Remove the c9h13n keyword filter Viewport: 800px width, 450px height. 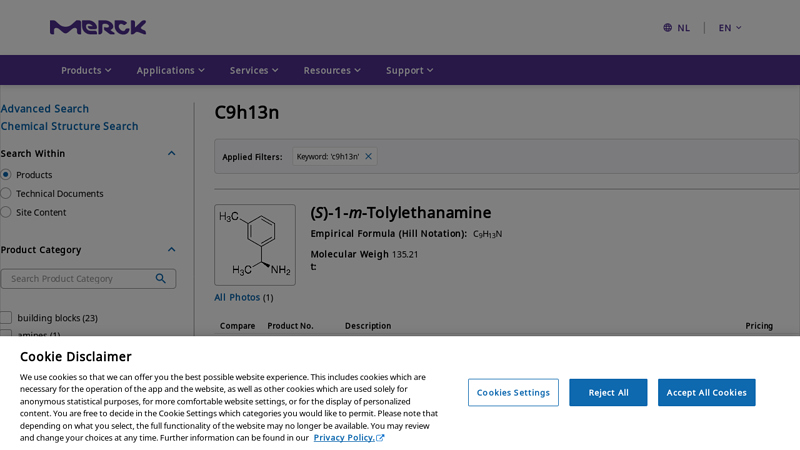pyautogui.click(x=368, y=156)
